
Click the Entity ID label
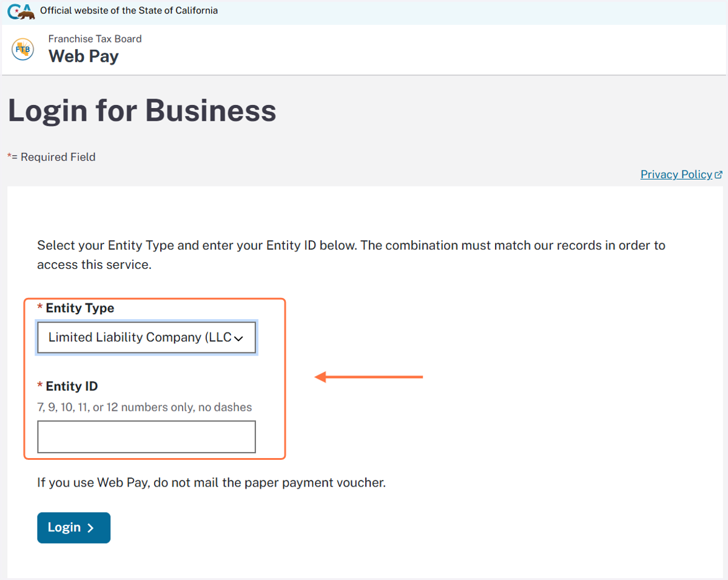click(72, 386)
